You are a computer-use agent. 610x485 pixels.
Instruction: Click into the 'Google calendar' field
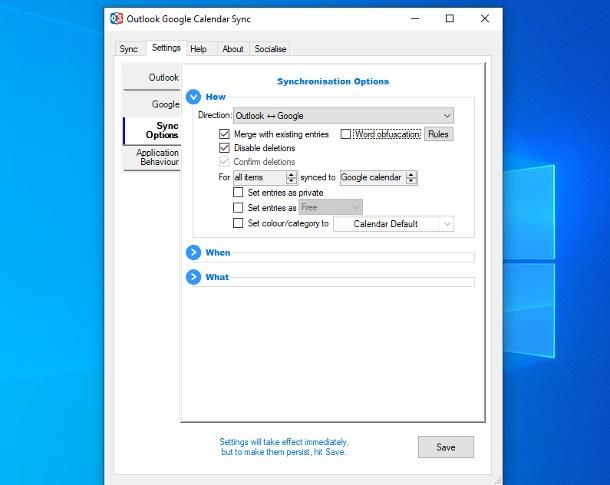tap(373, 178)
